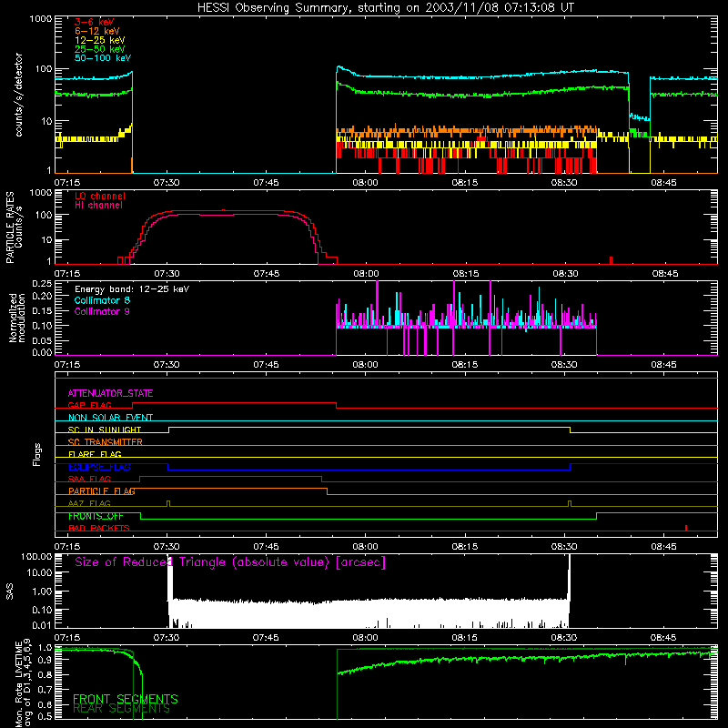Click the 07:45 tick label under SAS plot

point(266,638)
